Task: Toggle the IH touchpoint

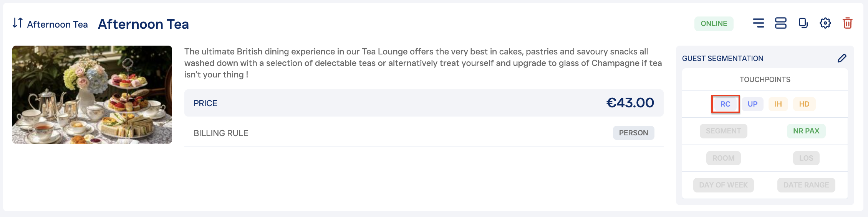Action: point(778,104)
